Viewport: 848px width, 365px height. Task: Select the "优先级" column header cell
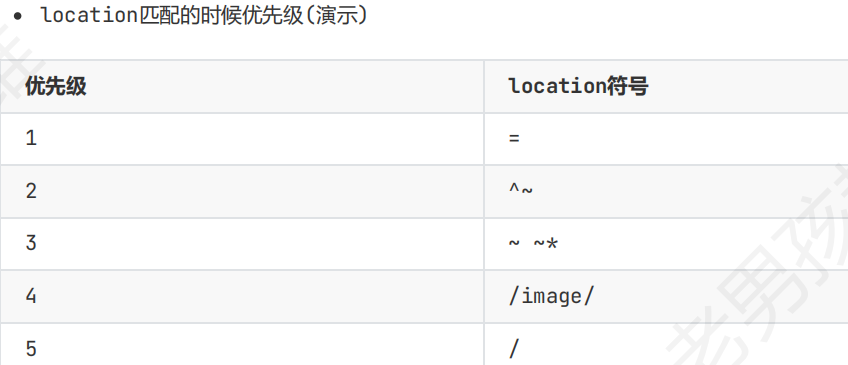[x=242, y=87]
